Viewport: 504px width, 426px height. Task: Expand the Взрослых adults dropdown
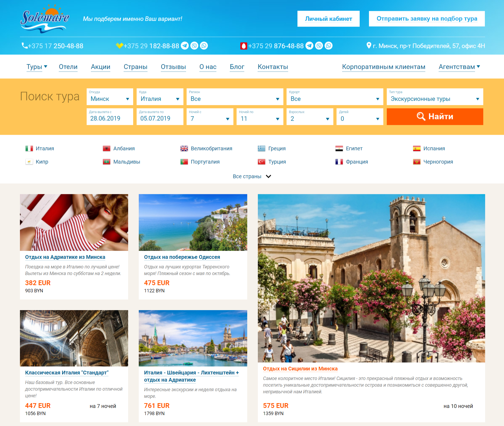coord(310,117)
